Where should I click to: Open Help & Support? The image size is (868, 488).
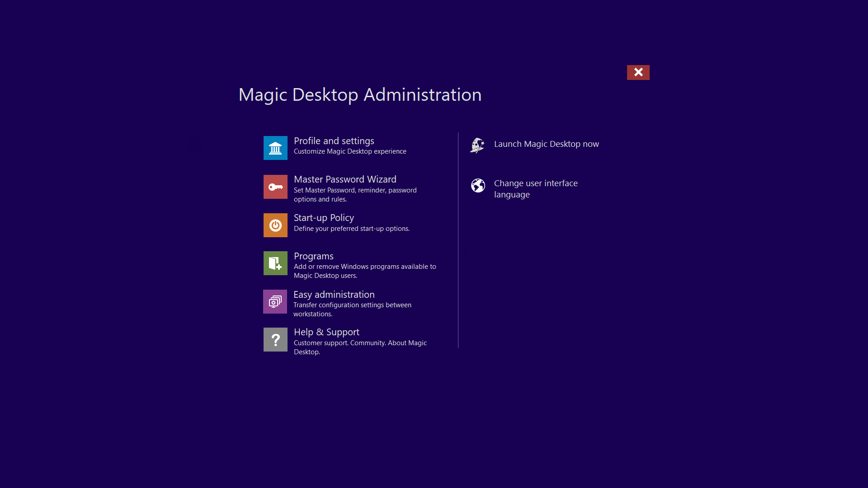[x=326, y=332]
